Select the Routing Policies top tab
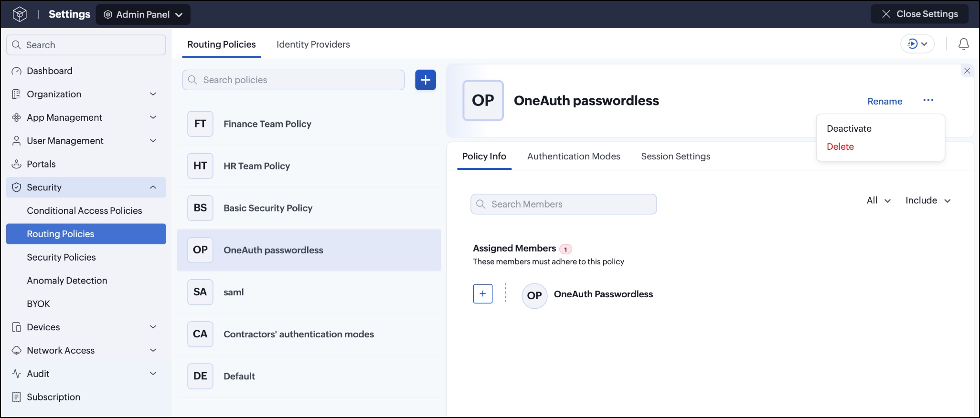The height and width of the screenshot is (418, 980). [222, 44]
